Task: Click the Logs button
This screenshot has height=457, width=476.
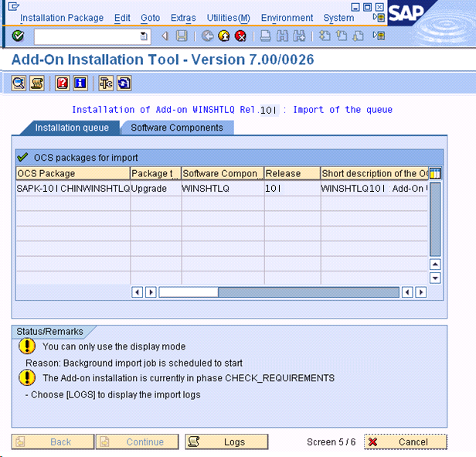Action: pos(226,442)
